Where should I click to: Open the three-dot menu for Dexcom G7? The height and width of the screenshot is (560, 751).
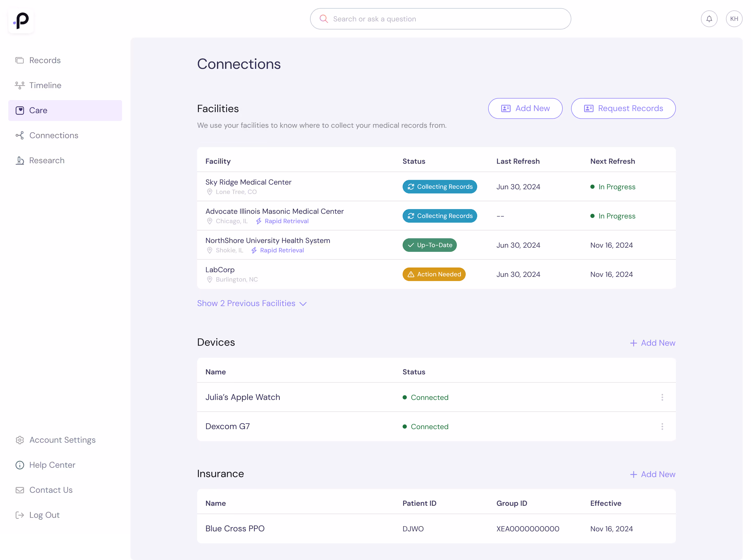click(x=662, y=427)
